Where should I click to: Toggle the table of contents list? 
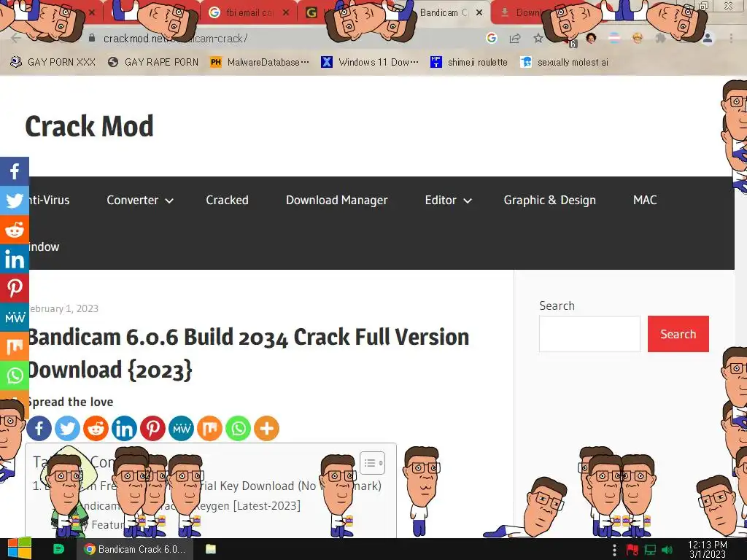pyautogui.click(x=373, y=463)
